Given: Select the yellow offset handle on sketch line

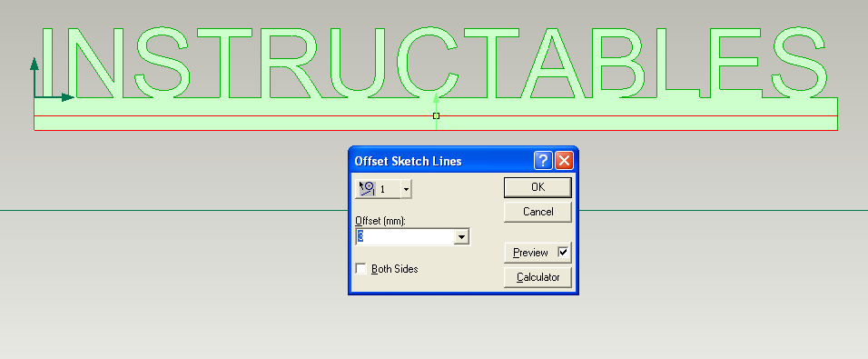Looking at the screenshot, I should click(436, 115).
